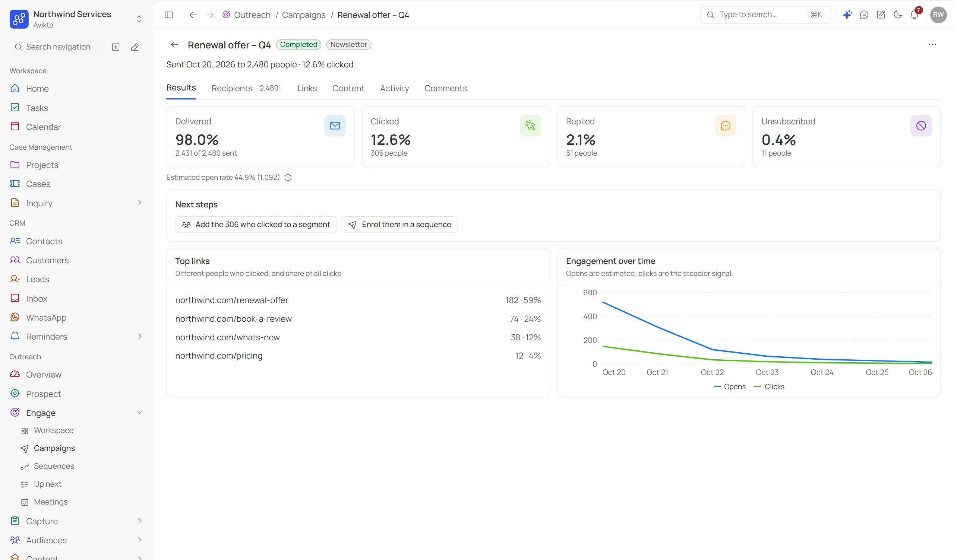This screenshot has height=560, width=954.
Task: Click Enrol them in a sequence
Action: pos(400,225)
